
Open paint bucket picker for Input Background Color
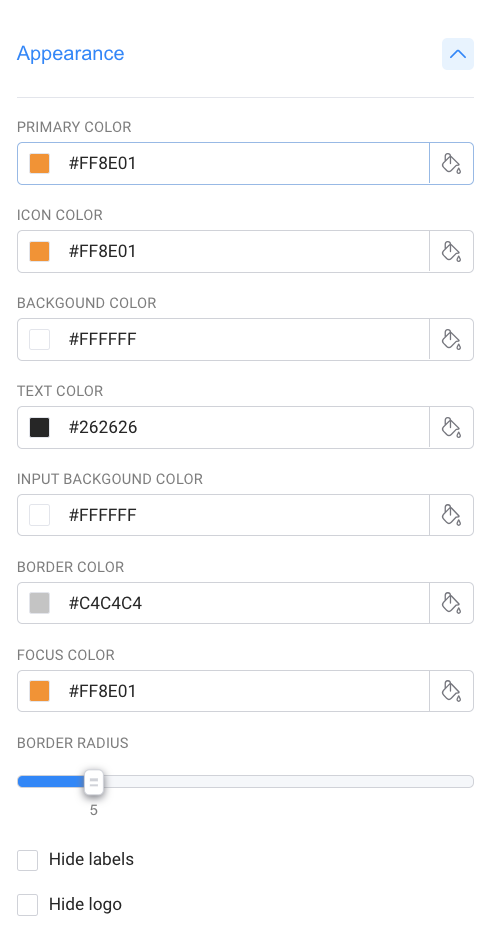[451, 515]
